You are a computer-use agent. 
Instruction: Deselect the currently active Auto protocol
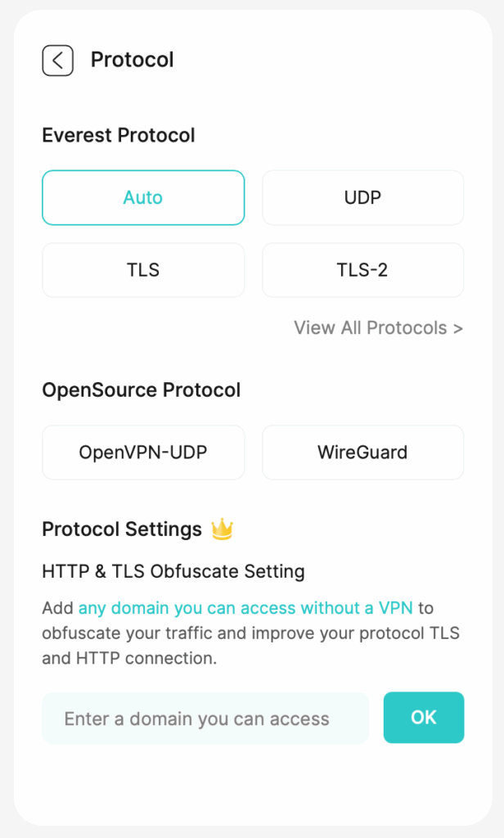point(143,197)
